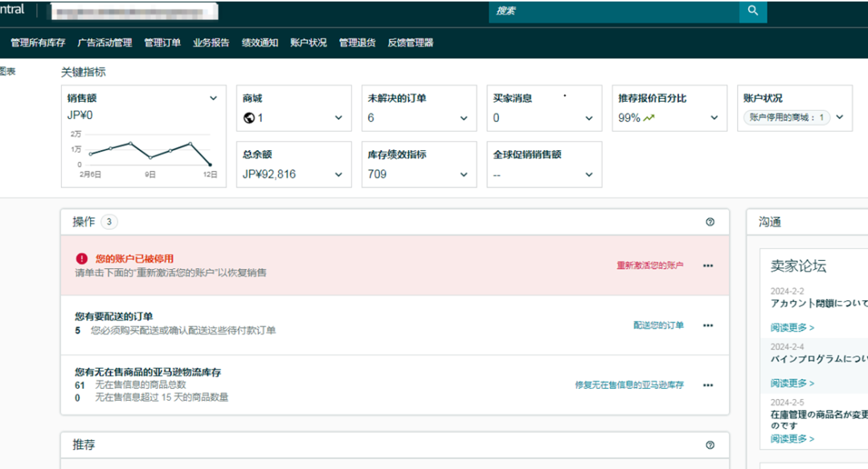Open 反馈管理器 menu
This screenshot has width=868, height=469.
coord(410,43)
